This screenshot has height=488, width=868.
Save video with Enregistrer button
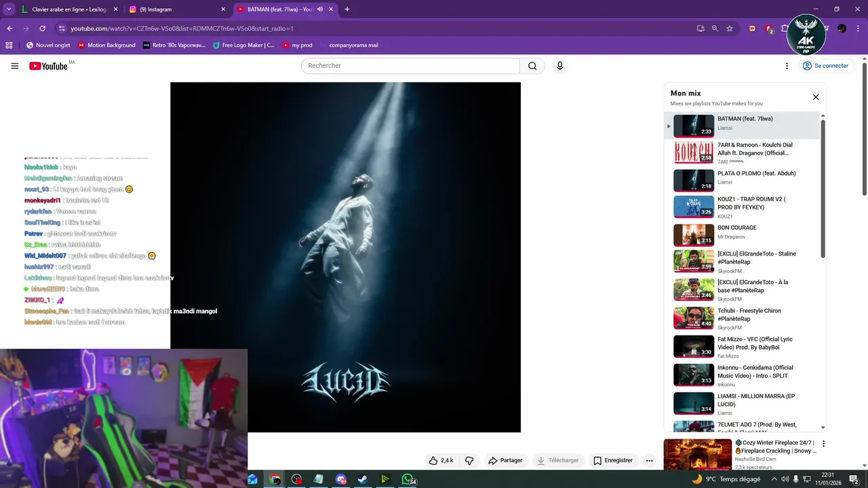tap(612, 460)
